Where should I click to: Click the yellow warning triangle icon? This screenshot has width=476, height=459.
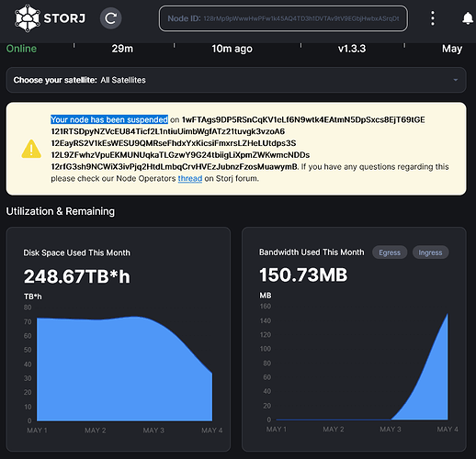(31, 149)
